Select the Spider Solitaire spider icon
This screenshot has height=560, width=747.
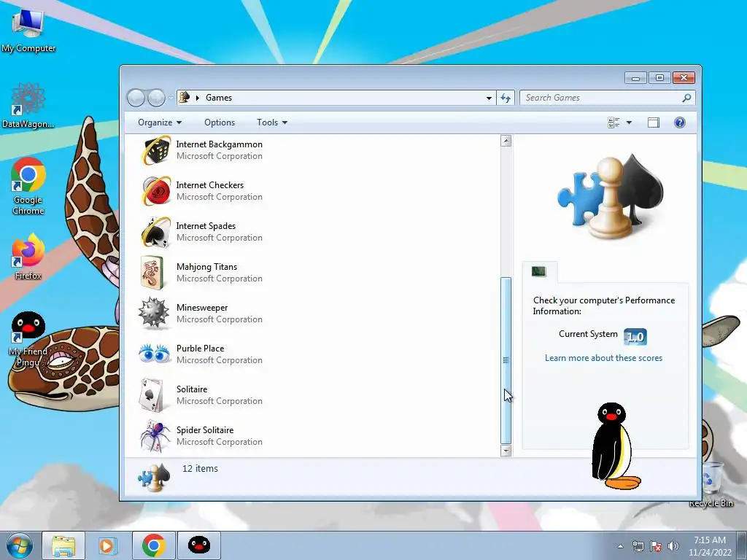pos(155,436)
